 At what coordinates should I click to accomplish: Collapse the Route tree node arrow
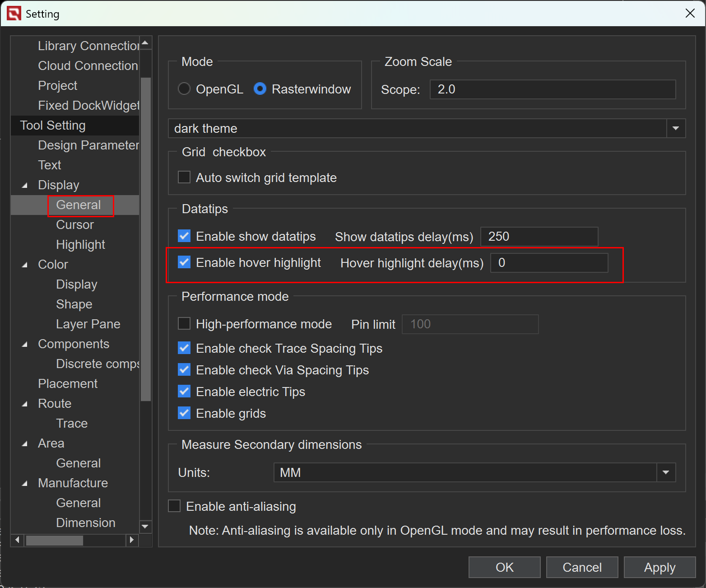25,404
